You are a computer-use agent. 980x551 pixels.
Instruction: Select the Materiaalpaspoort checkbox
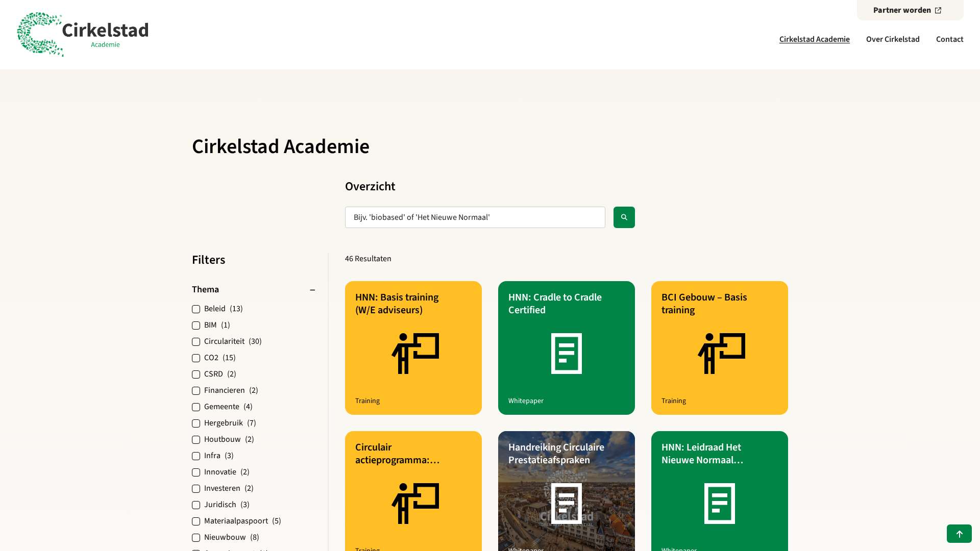196,521
